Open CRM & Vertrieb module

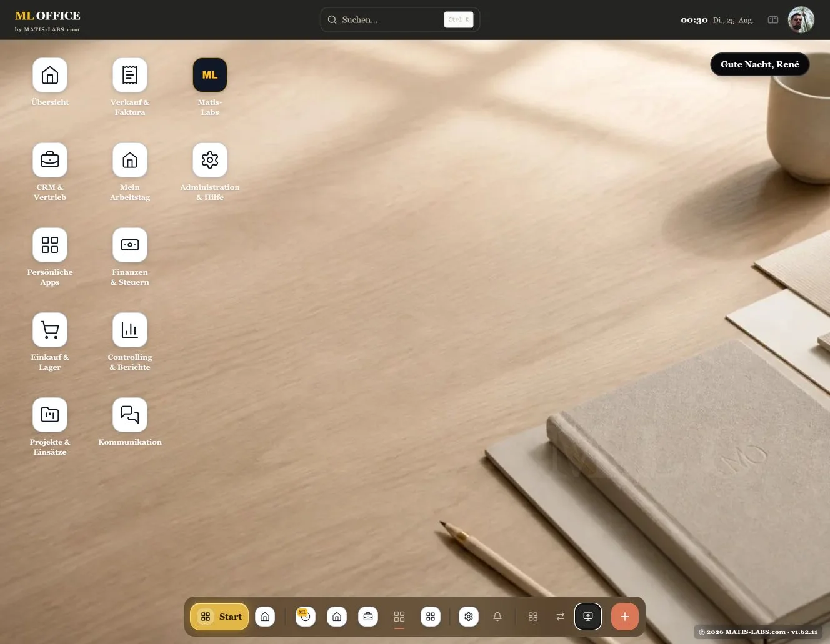[50, 160]
